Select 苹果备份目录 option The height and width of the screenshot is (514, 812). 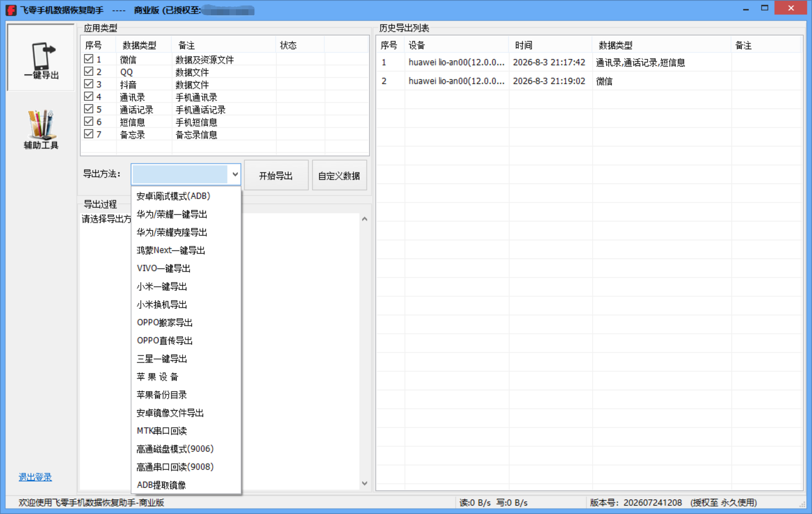pyautogui.click(x=186, y=395)
